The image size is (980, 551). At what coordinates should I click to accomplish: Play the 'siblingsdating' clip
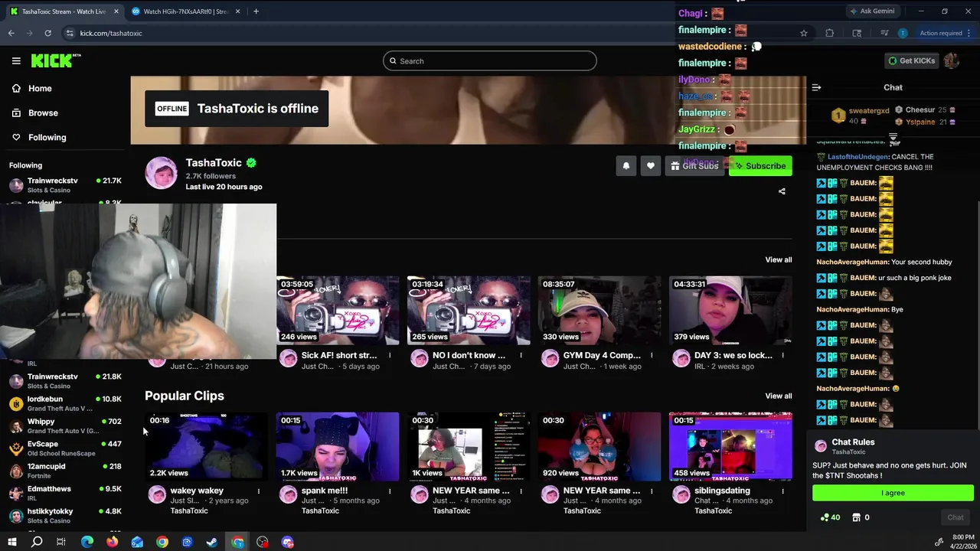click(x=730, y=447)
